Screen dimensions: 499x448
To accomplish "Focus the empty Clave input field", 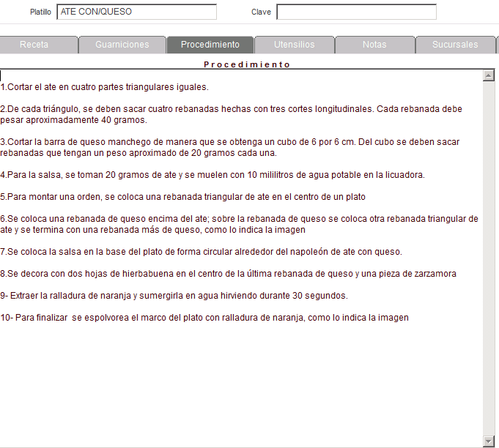I will pos(356,12).
